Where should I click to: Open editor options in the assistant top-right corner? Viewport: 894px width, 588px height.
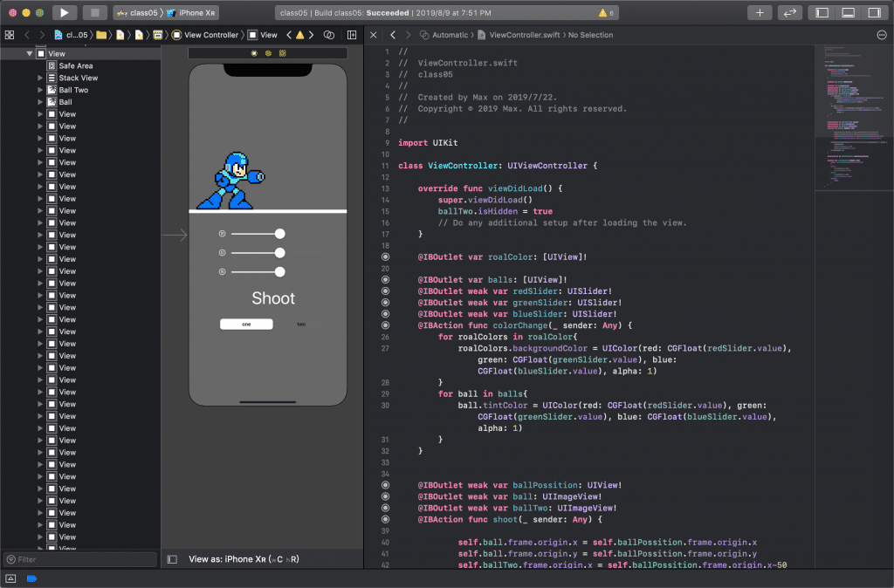pyautogui.click(x=882, y=35)
